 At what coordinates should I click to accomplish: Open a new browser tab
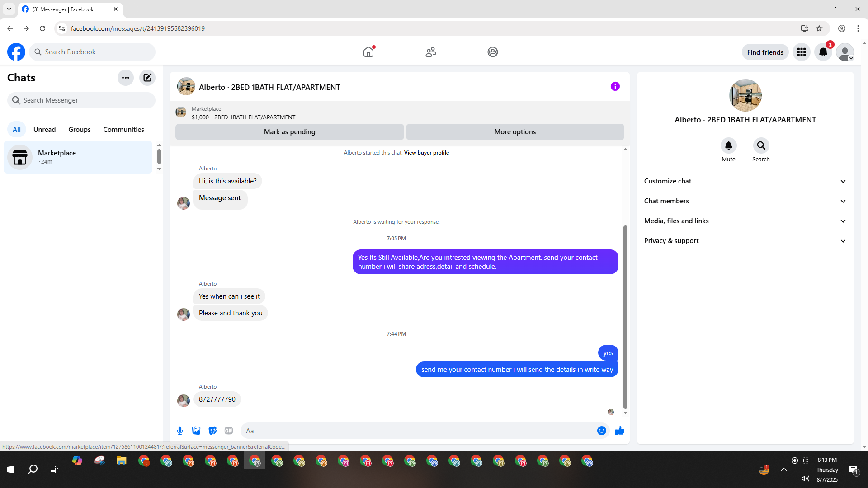(x=132, y=9)
